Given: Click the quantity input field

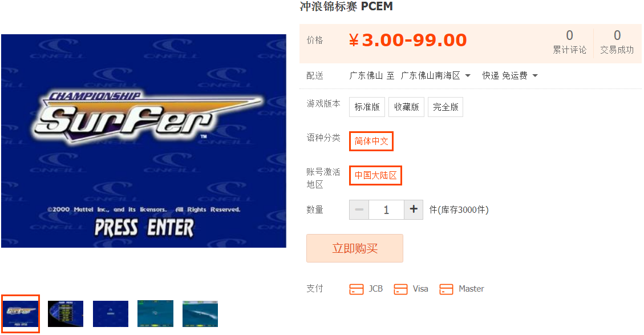Looking at the screenshot, I should 387,209.
